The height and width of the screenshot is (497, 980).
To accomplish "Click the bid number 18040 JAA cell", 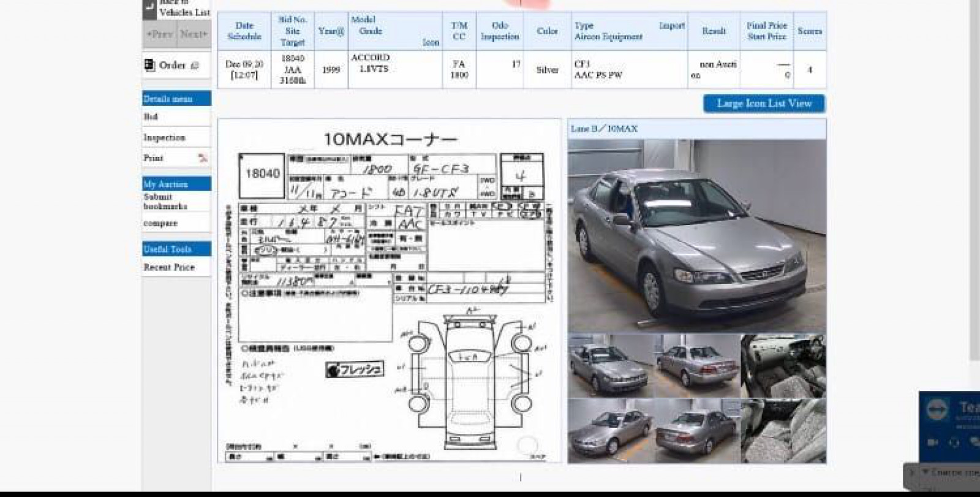I will click(x=293, y=69).
